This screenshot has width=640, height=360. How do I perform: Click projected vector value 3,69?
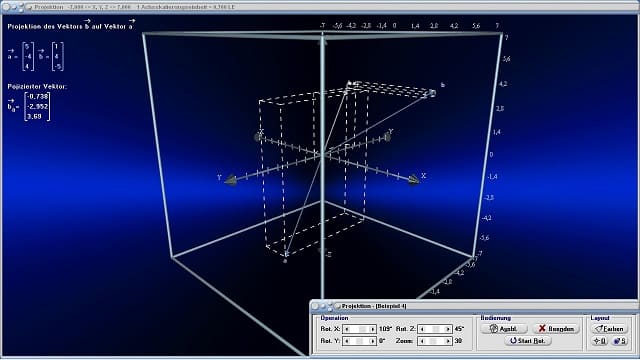(34, 117)
